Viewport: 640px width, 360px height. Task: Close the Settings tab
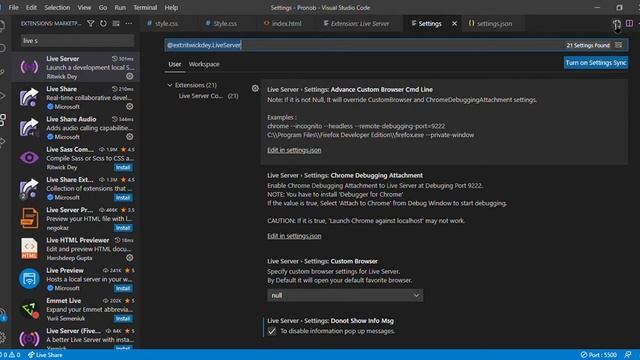coord(454,24)
